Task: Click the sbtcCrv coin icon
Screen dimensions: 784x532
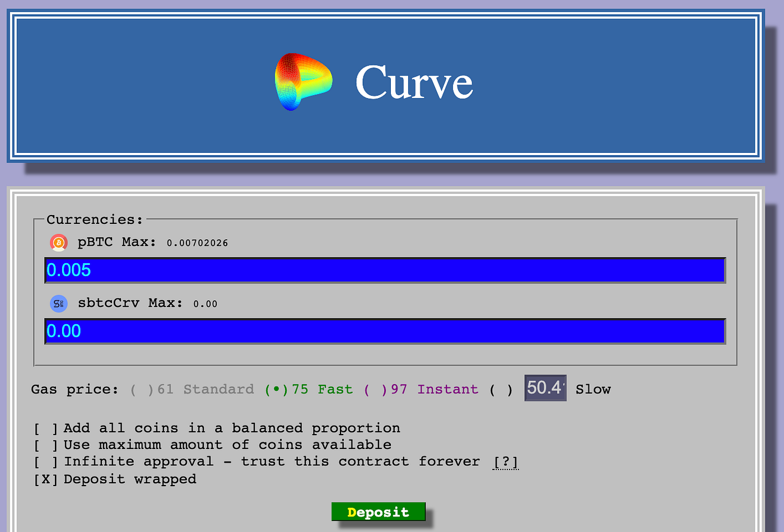Action: tap(59, 304)
